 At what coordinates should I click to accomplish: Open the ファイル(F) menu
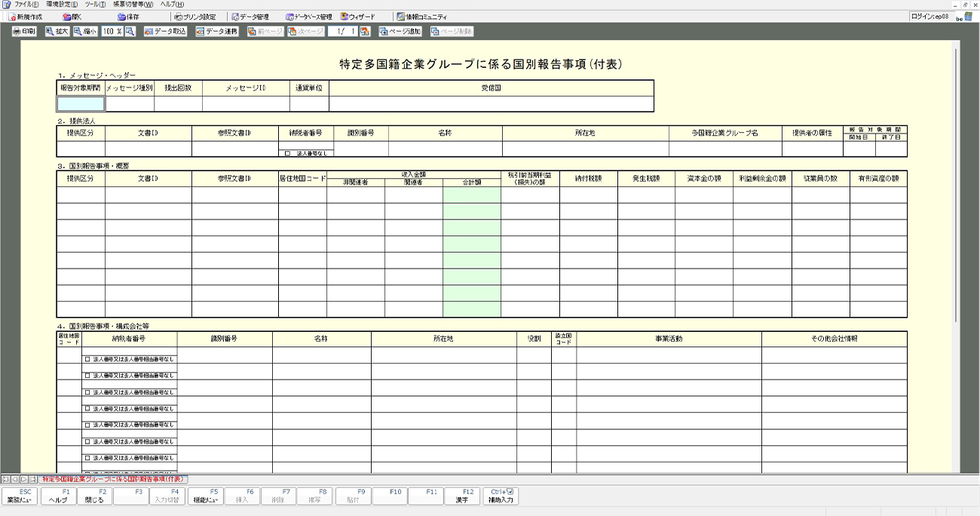point(21,5)
